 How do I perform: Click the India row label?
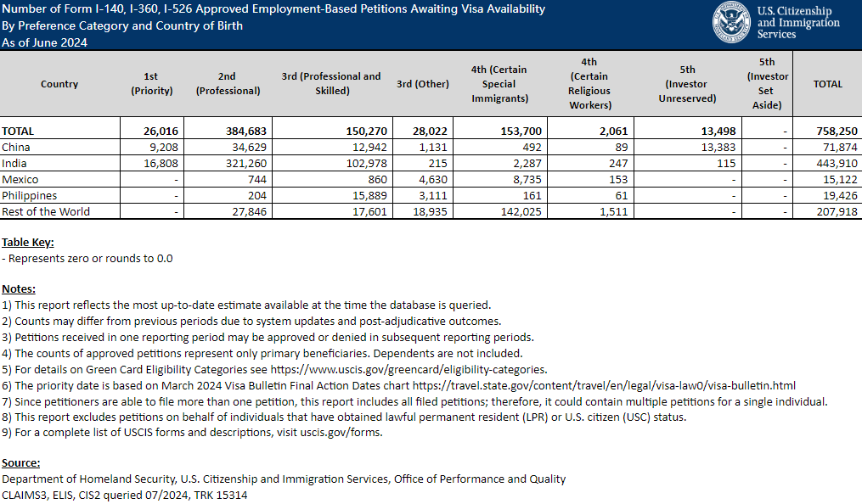click(x=14, y=163)
